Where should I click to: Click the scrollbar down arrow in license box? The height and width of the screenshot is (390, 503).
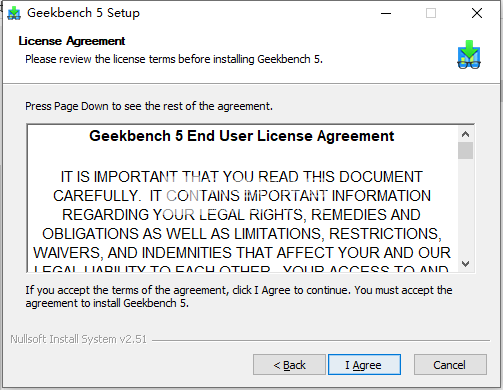coord(465,264)
